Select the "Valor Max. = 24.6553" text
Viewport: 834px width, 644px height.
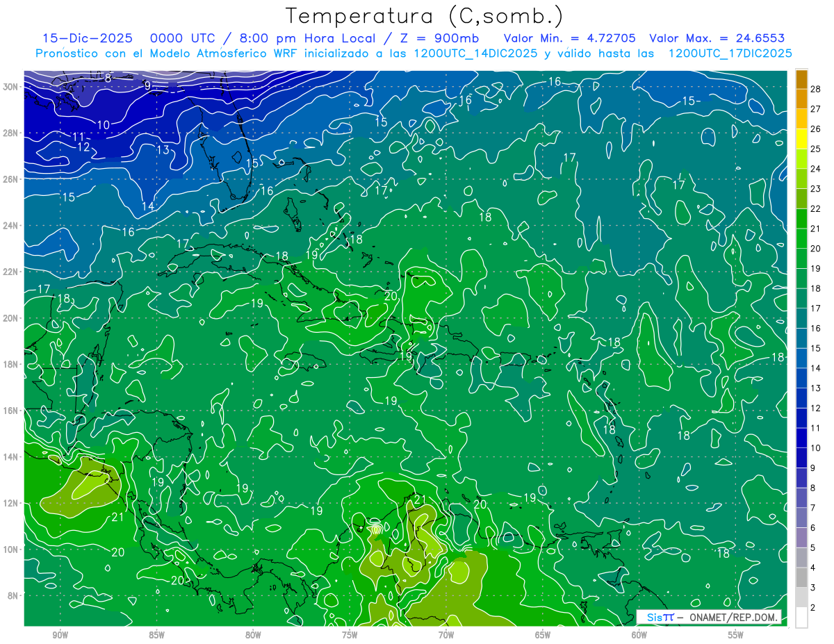(717, 38)
